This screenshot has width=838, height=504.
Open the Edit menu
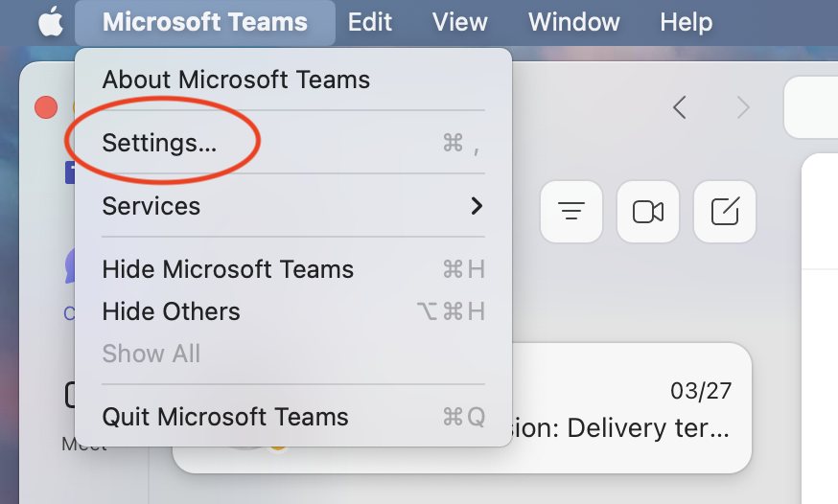point(370,22)
